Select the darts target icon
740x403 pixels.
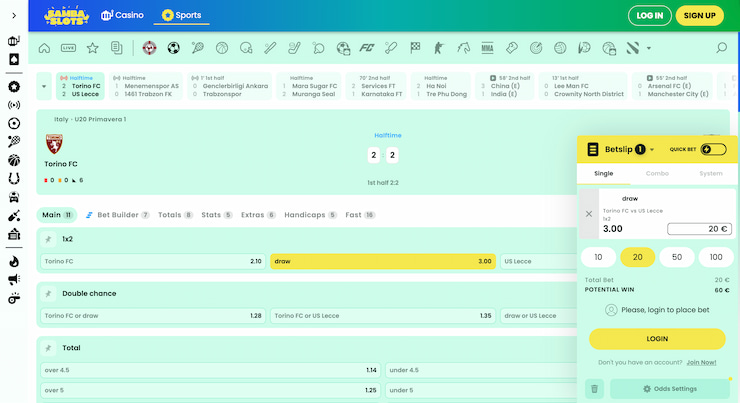536,48
